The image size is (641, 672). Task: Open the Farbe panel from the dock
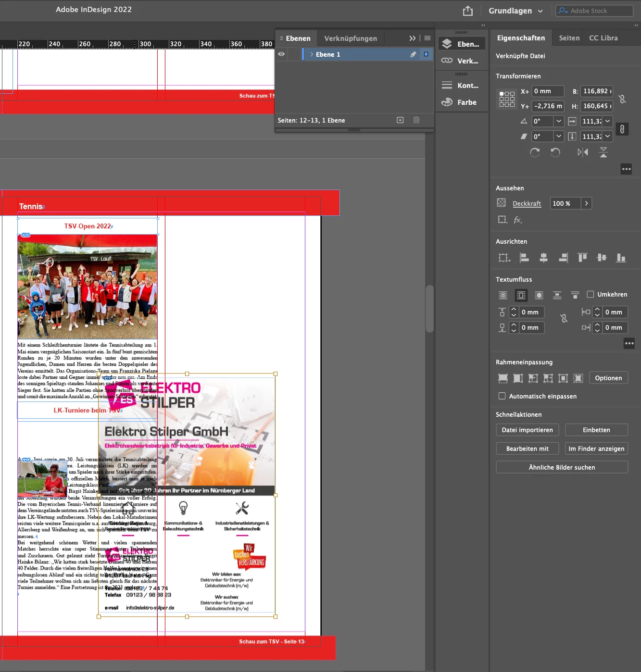pyautogui.click(x=461, y=102)
